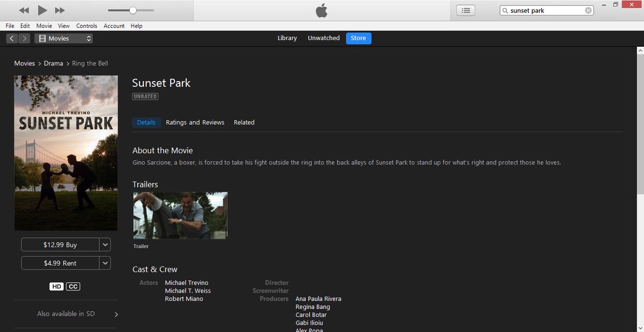Click the CC closed captions badge
This screenshot has height=332, width=644.
73,287
